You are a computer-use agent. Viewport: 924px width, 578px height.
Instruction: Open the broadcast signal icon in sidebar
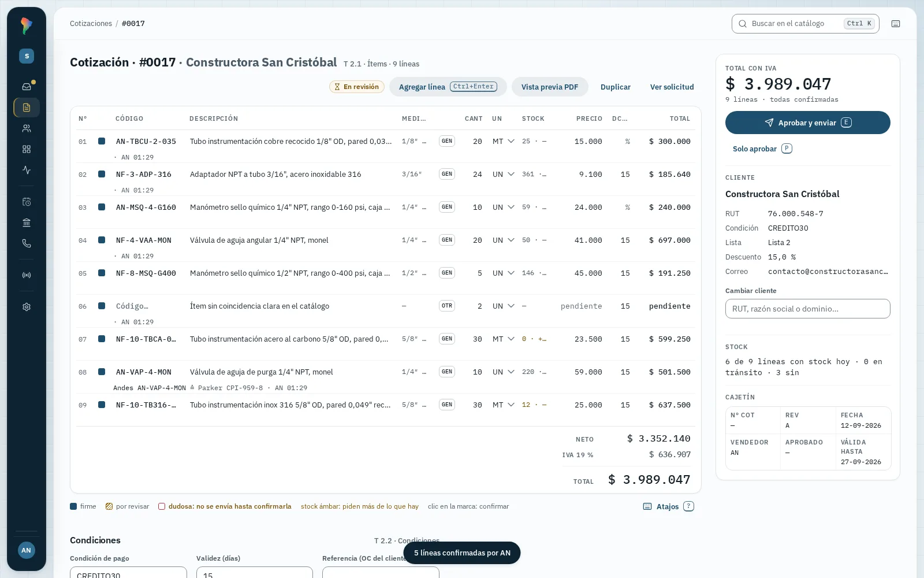[x=27, y=275]
